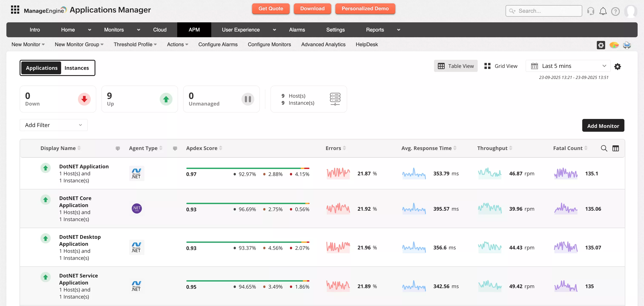Open the Alarms menu
644x306 pixels.
[x=297, y=30]
